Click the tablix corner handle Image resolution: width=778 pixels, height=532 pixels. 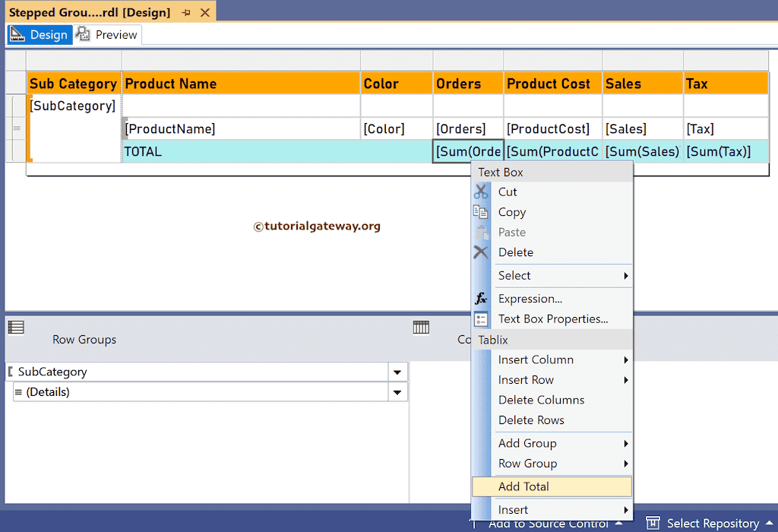16,61
